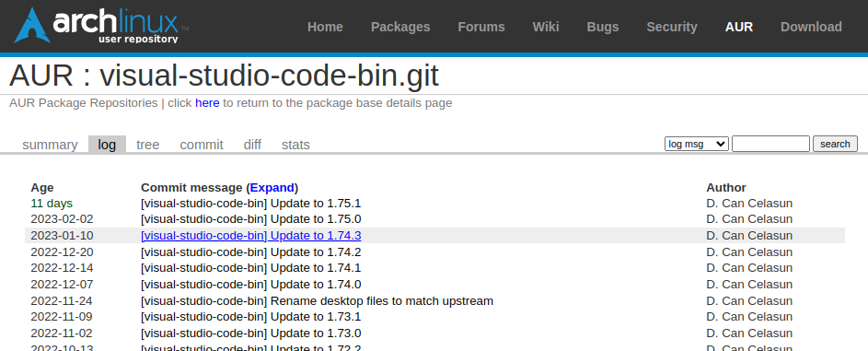Go to Packages in top navigation
This screenshot has width=868, height=351.
point(400,27)
